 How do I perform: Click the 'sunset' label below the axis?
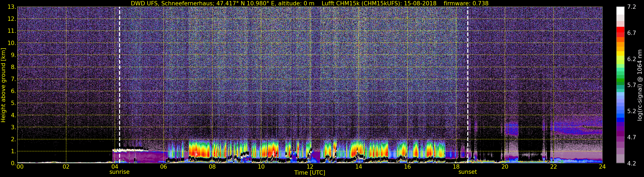pos(467,172)
